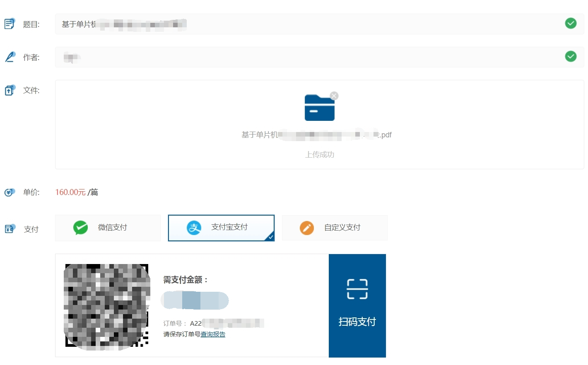588x365 pixels.
Task: Click the blurred payment amount value
Action: point(195,300)
